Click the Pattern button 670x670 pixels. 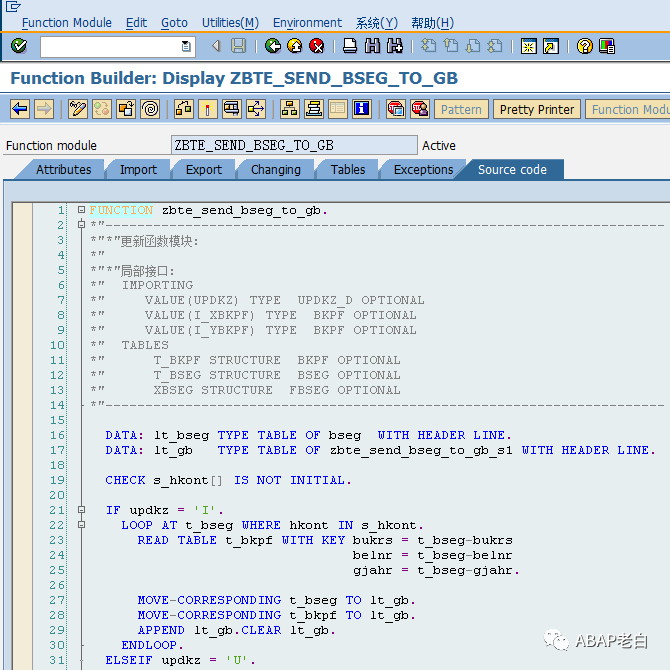point(461,109)
